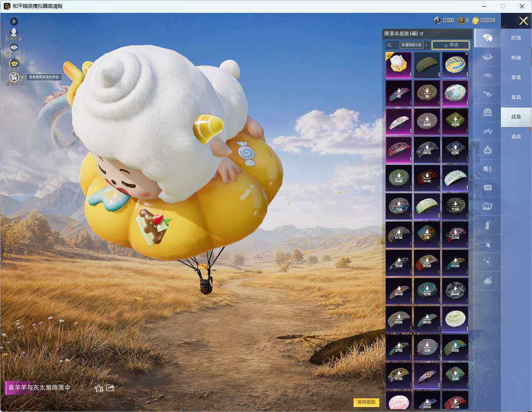Download the 723KB dark parachute skin
Image resolution: width=532 pixels, height=412 pixels.
455,206
